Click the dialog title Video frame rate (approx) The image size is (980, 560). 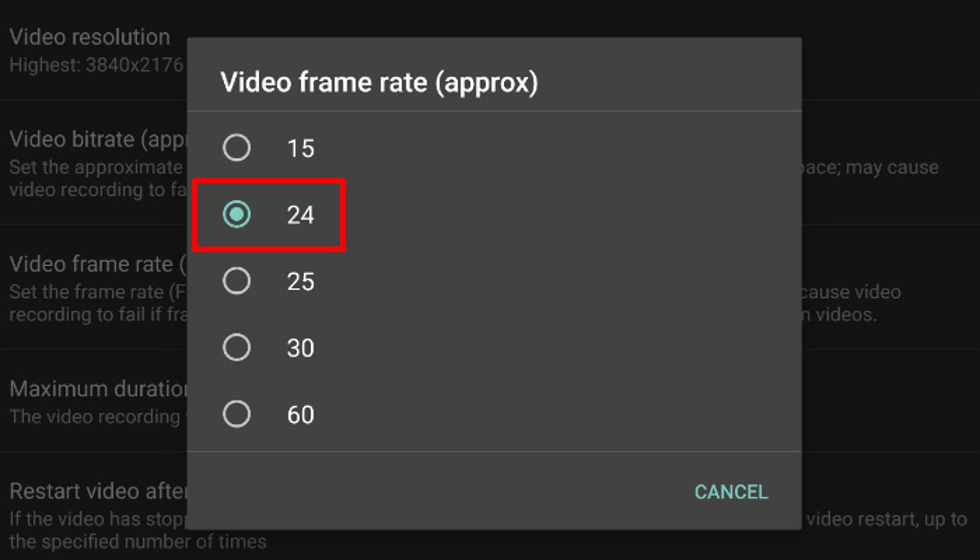(379, 82)
